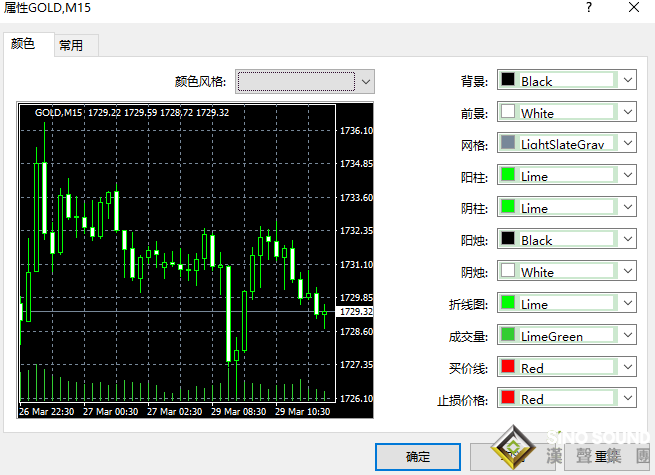
Task: Click the LightSlateGray swatch beside 网格
Action: click(508, 142)
